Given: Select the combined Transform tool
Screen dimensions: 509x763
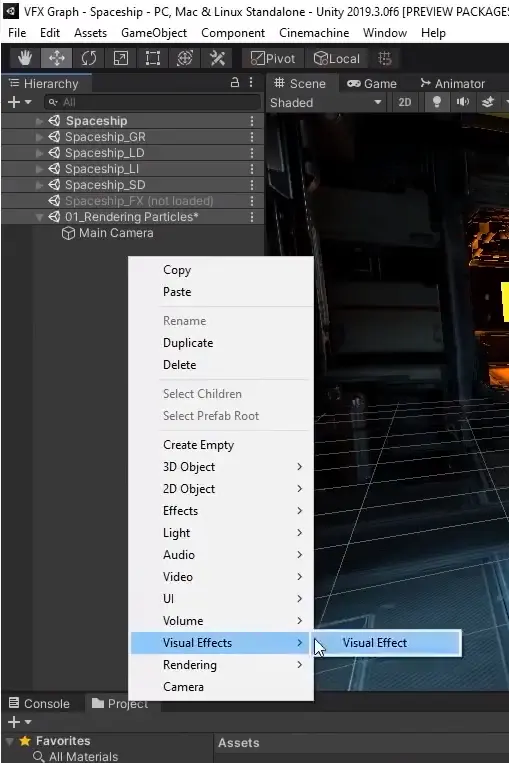Looking at the screenshot, I should [x=184, y=58].
